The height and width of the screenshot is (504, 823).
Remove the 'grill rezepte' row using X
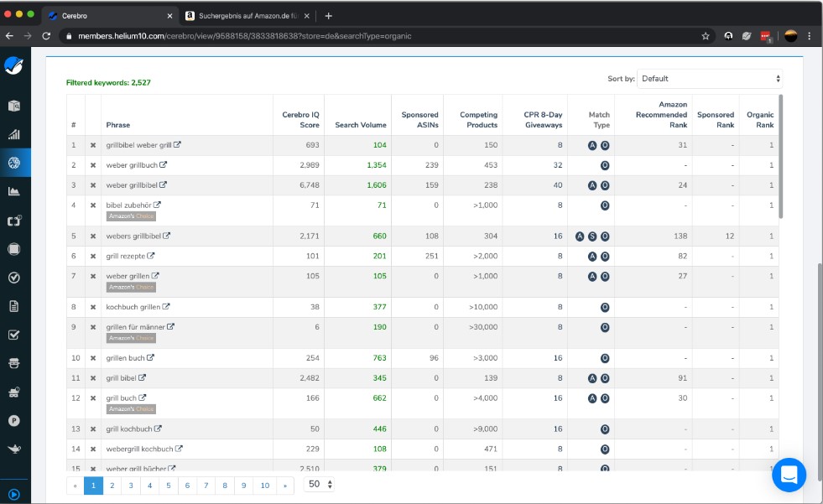click(93, 257)
